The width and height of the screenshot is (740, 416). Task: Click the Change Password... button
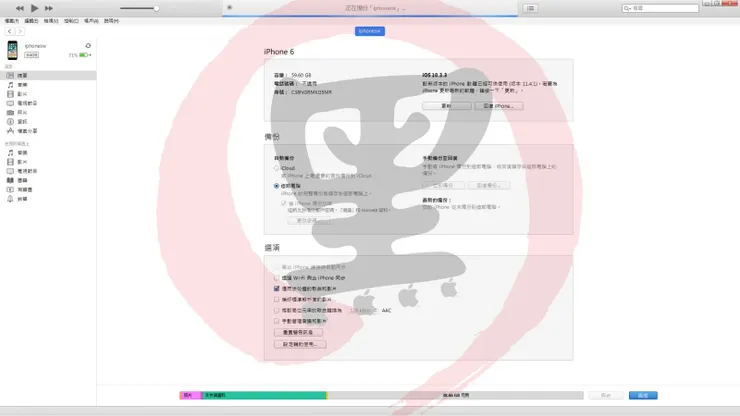point(308,221)
